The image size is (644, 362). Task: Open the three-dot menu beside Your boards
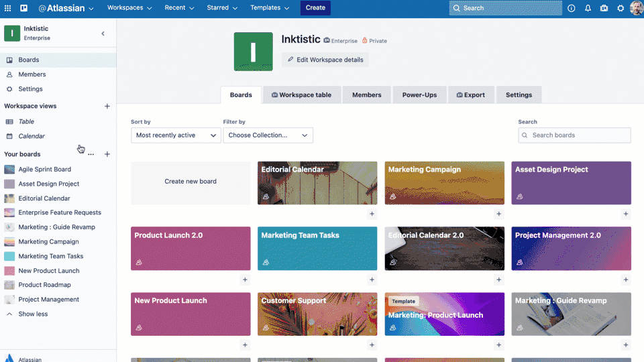[x=91, y=154]
